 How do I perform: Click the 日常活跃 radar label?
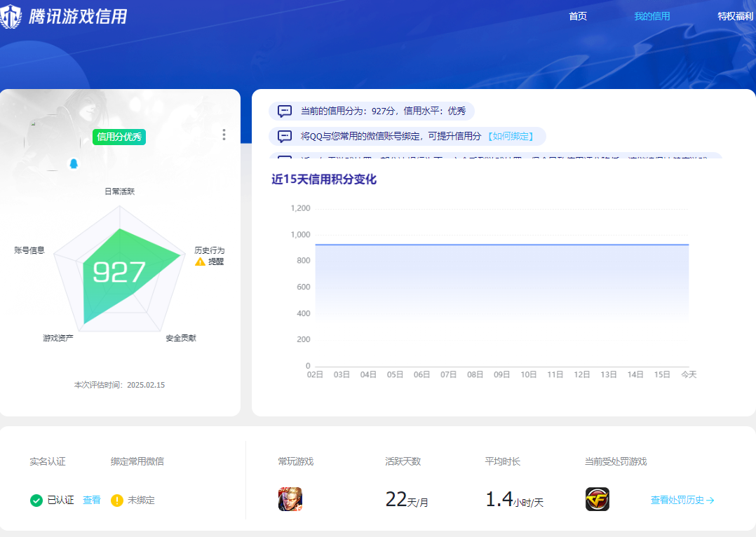[x=119, y=191]
